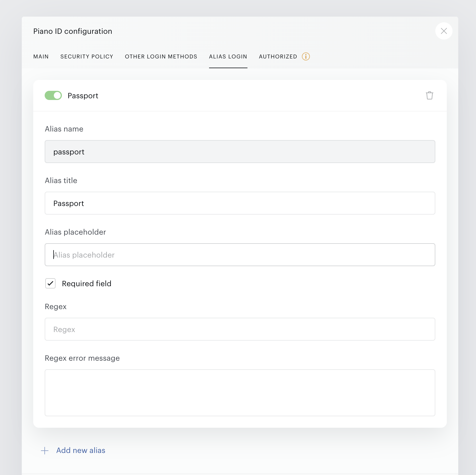Click into the Alias title field
The image size is (476, 475).
(240, 203)
